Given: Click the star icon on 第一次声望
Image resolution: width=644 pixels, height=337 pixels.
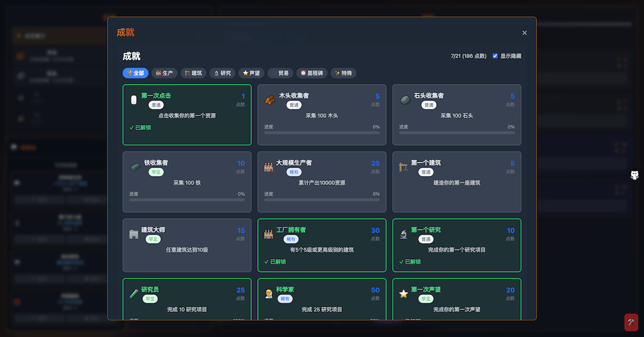Looking at the screenshot, I should (404, 294).
